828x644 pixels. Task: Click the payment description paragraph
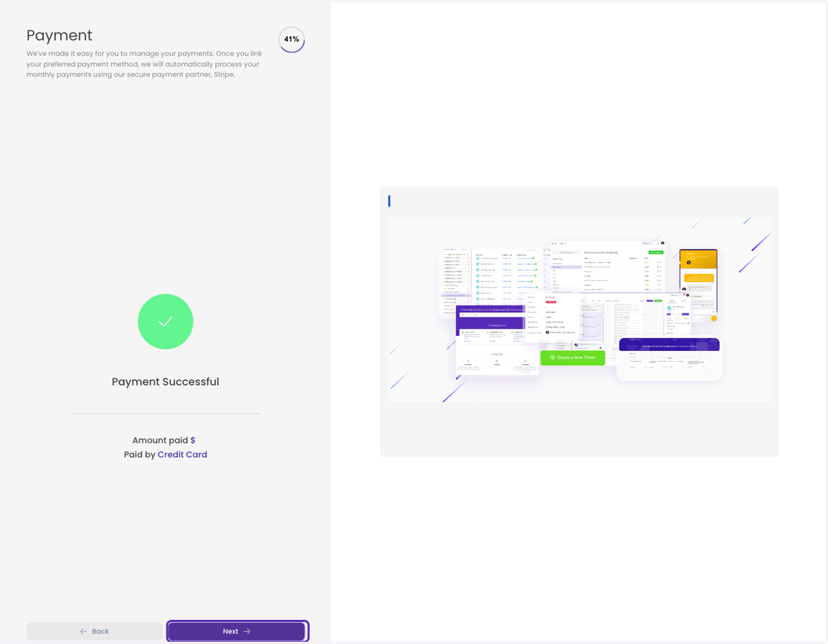click(x=144, y=64)
